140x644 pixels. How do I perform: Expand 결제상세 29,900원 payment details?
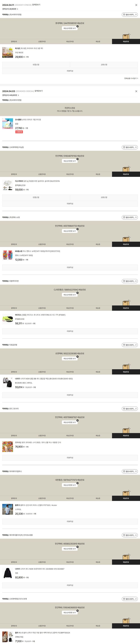point(10,9)
